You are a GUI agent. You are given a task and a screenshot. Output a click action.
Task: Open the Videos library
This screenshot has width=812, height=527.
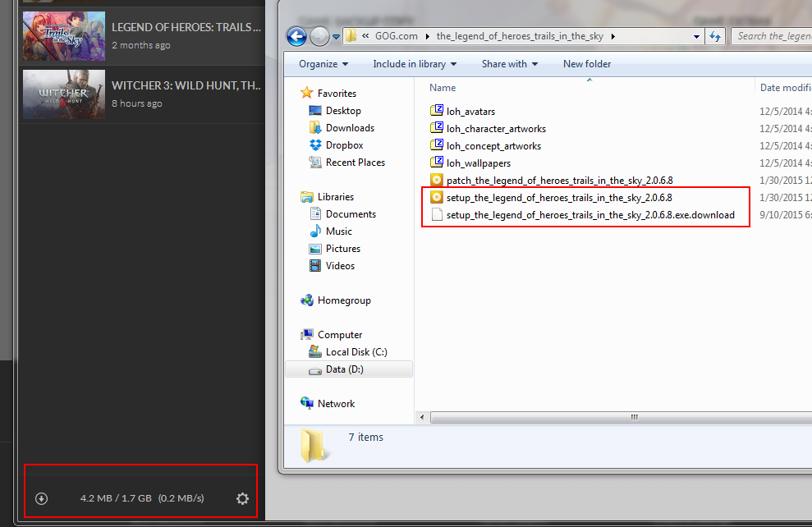point(340,266)
